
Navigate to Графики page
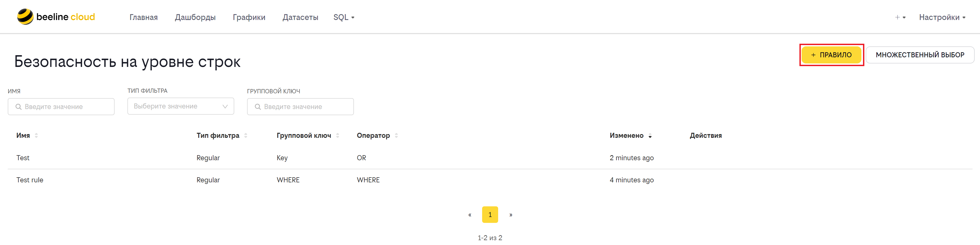249,17
